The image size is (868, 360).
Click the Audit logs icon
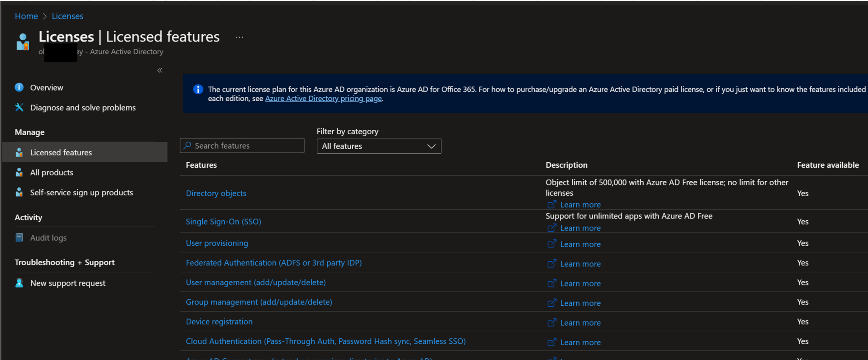(19, 238)
